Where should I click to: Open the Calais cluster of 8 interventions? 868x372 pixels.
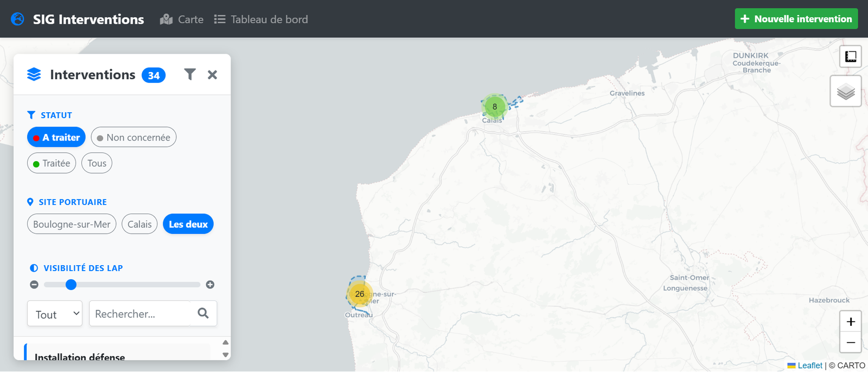coord(495,106)
